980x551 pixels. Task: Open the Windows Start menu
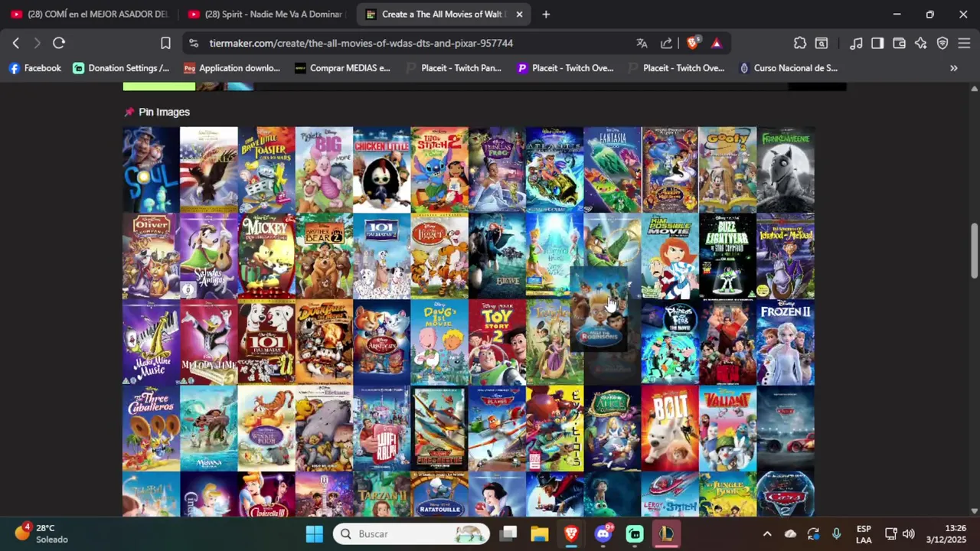click(x=314, y=533)
